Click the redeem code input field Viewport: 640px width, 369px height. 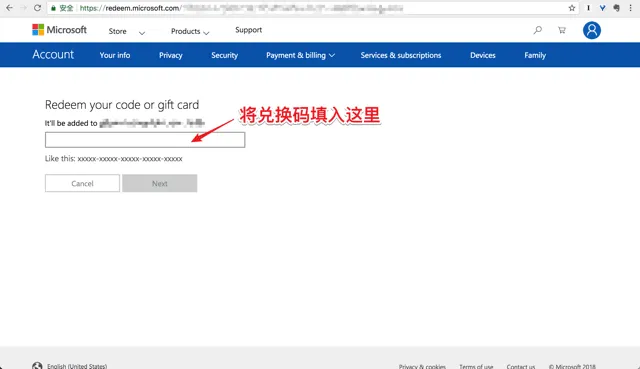pos(145,140)
